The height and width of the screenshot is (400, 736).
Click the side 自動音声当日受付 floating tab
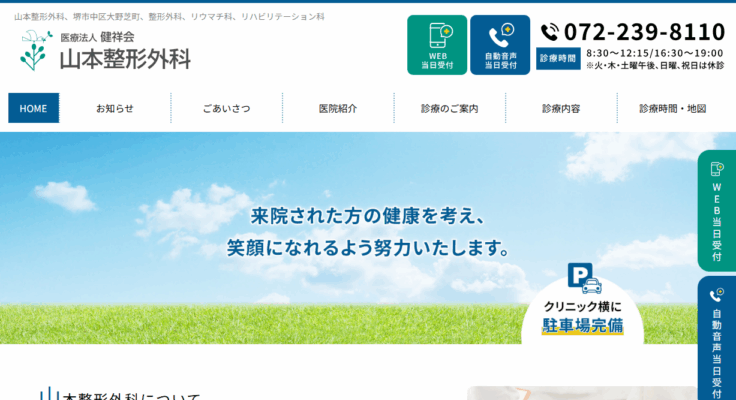tap(717, 338)
